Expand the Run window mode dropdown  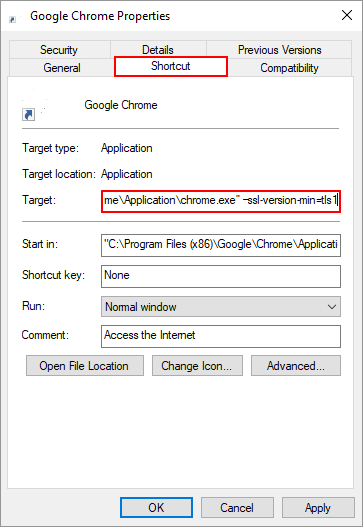coord(221,307)
